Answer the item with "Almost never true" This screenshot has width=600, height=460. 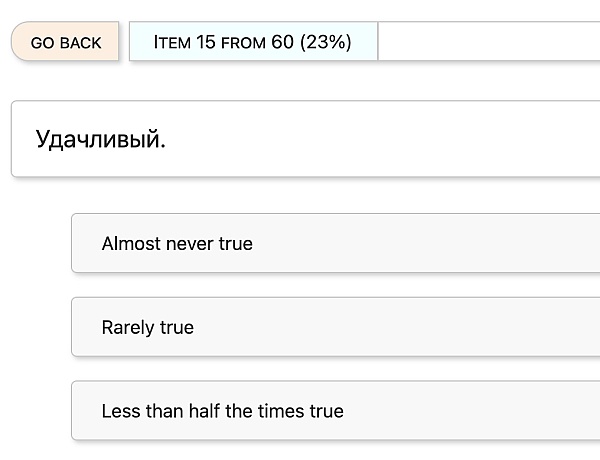tap(335, 243)
